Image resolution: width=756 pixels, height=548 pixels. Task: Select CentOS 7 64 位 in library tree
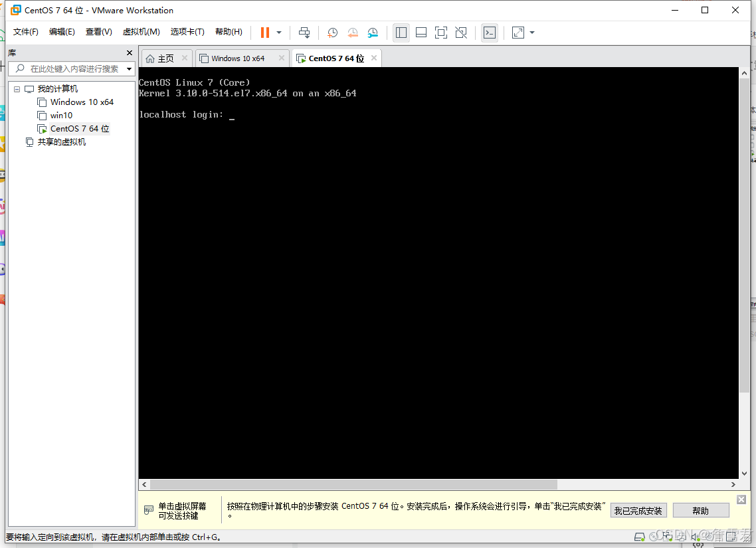point(80,129)
